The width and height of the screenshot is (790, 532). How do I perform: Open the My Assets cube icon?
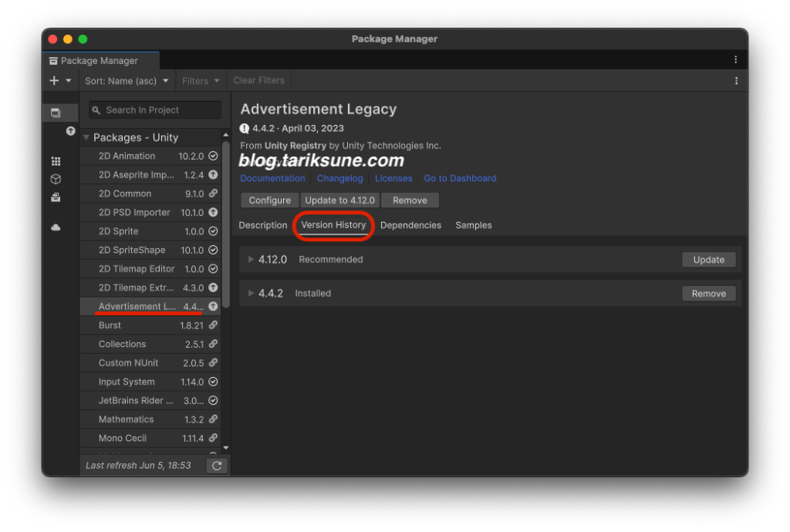[x=56, y=179]
